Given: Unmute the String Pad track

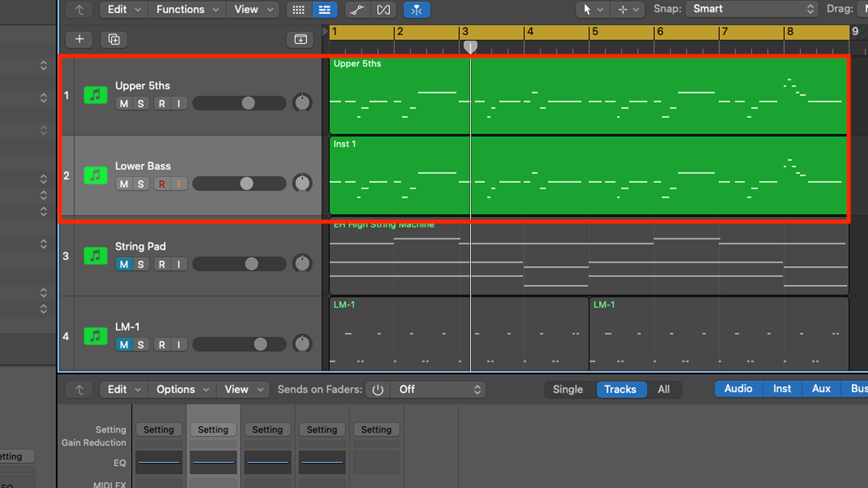Looking at the screenshot, I should 124,264.
